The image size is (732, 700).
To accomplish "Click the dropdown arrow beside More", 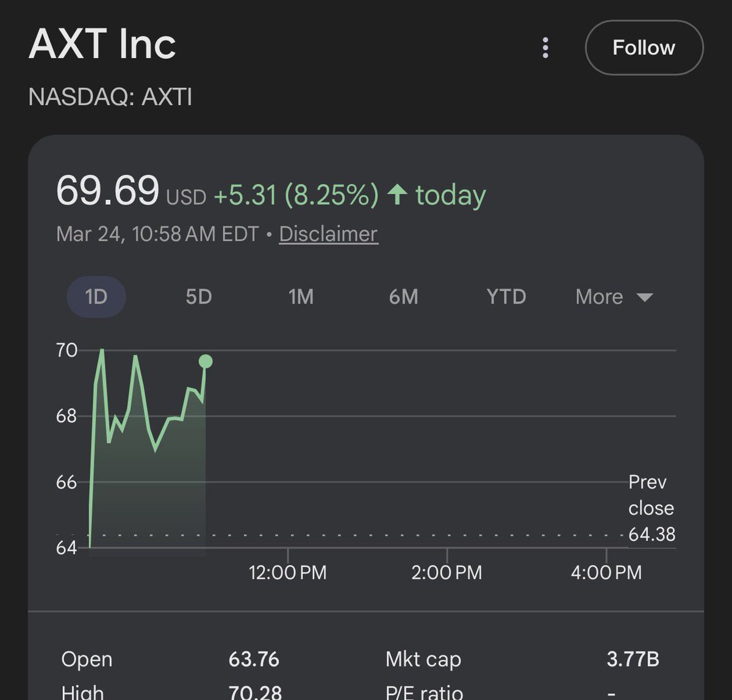I will [645, 298].
